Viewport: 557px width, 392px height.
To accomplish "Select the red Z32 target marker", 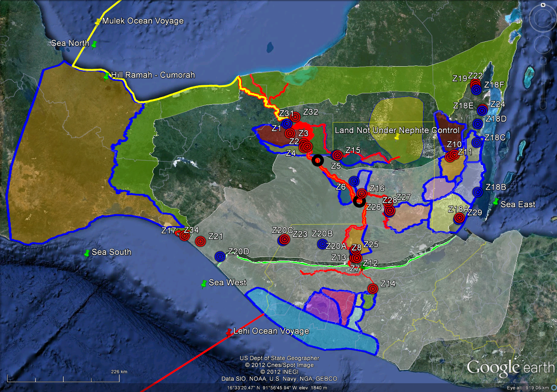I will point(295,117).
